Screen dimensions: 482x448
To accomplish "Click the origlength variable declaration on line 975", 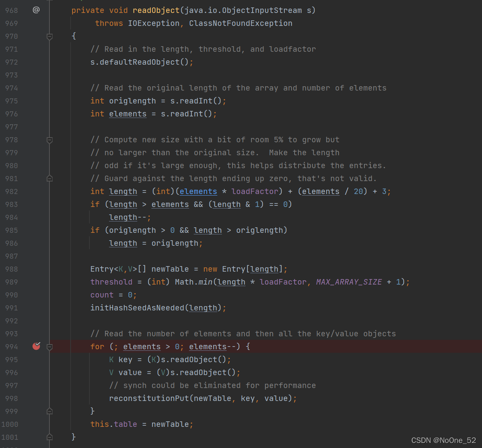I will (x=133, y=101).
